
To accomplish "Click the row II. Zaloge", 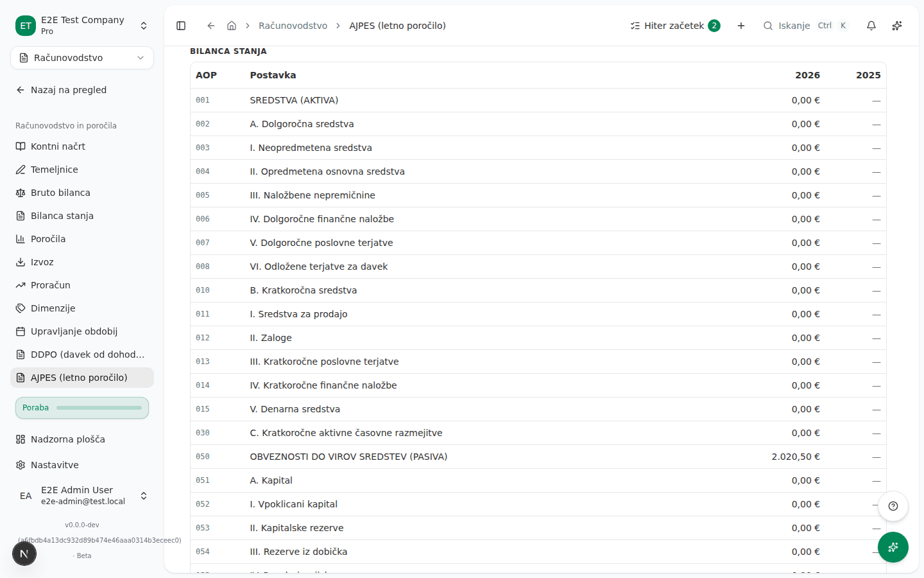I will coord(538,338).
